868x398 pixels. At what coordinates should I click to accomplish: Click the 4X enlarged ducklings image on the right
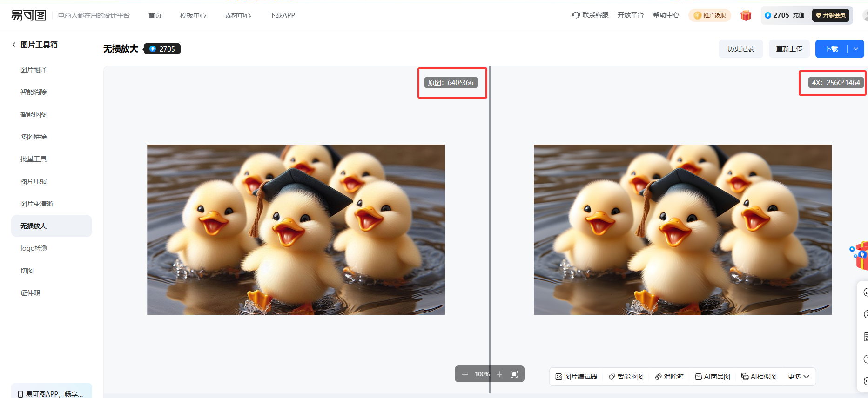pyautogui.click(x=683, y=230)
